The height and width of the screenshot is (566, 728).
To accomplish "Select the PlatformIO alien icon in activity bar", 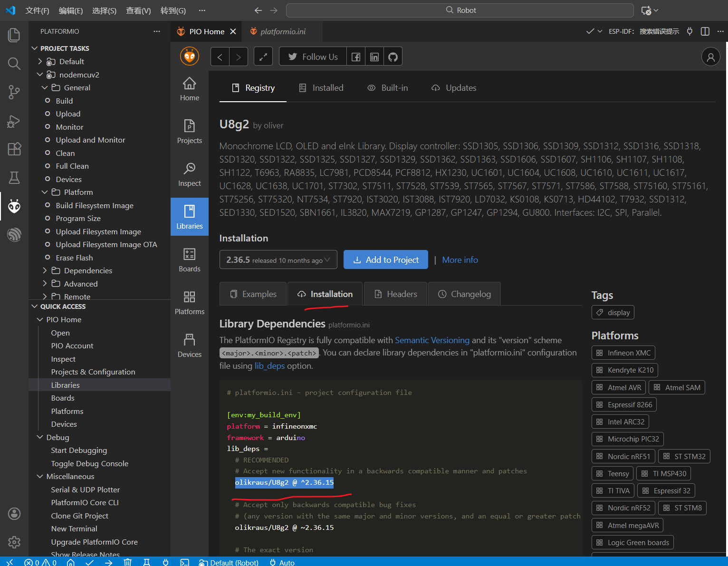I will coord(14,206).
